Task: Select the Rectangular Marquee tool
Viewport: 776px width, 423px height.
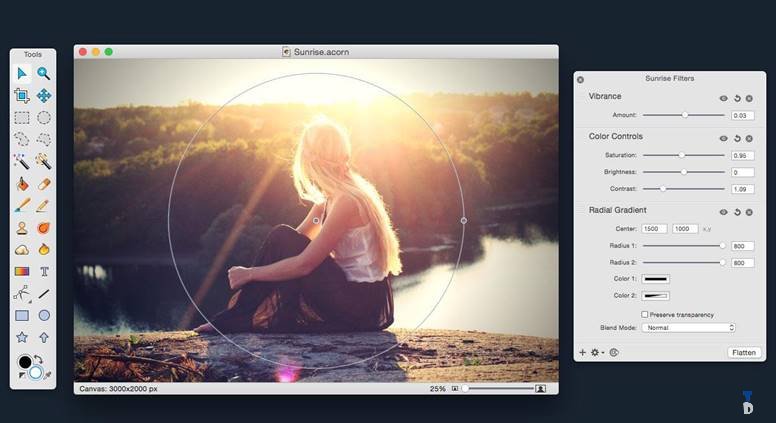Action: point(22,118)
